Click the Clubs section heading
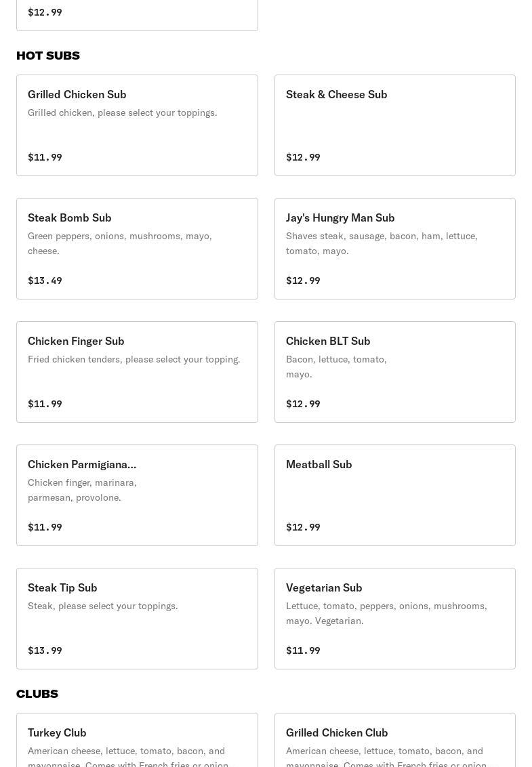532x767 pixels. (x=37, y=694)
